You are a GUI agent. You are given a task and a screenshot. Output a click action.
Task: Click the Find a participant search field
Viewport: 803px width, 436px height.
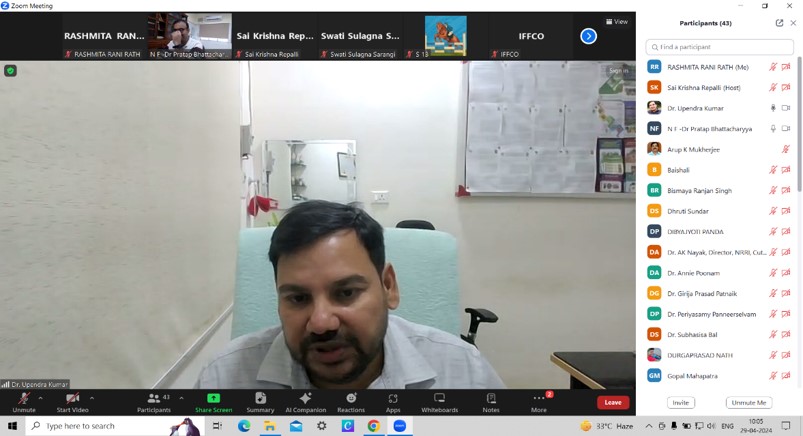[x=720, y=47]
